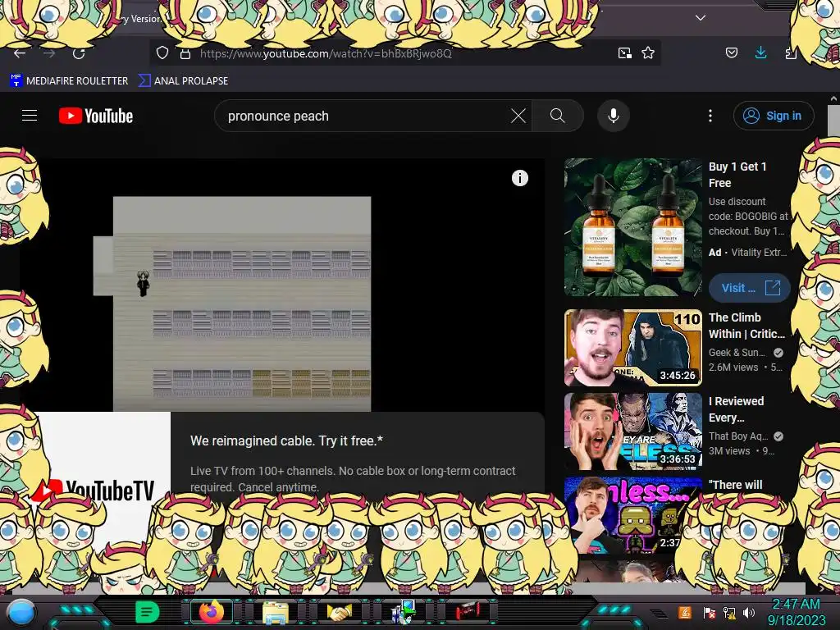Open the video info card icon
The width and height of the screenshot is (840, 630).
pos(519,178)
